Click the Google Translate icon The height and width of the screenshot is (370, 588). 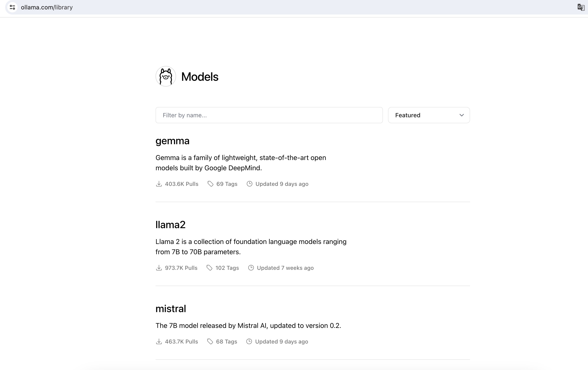pos(581,7)
